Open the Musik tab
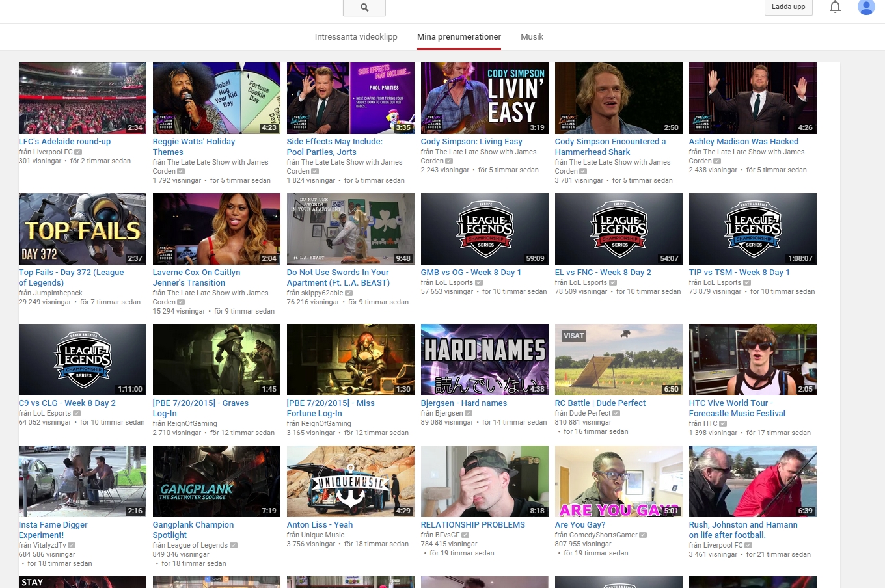 point(532,37)
